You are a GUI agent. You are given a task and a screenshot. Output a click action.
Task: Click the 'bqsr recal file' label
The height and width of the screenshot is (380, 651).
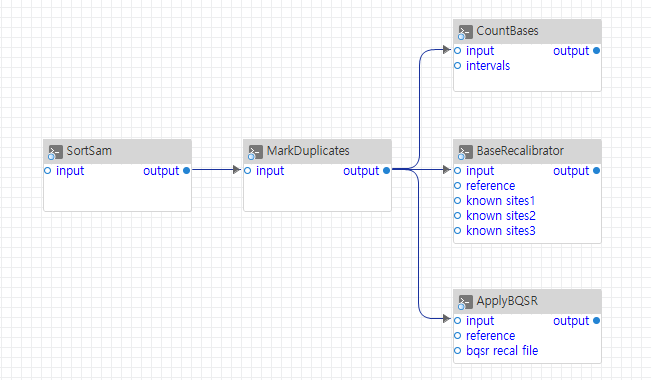tap(502, 351)
